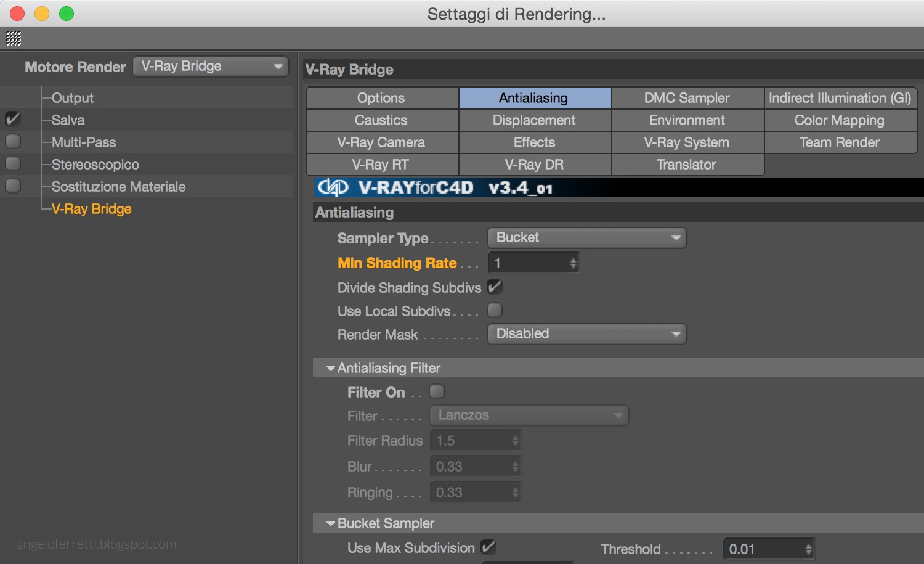
Task: Open the Render Mask dropdown
Action: (x=586, y=333)
